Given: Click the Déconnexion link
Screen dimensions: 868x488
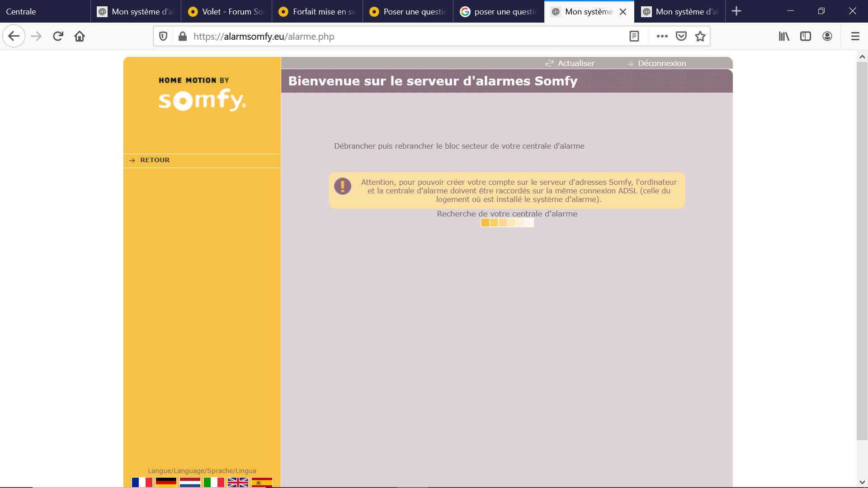Looking at the screenshot, I should (x=657, y=63).
